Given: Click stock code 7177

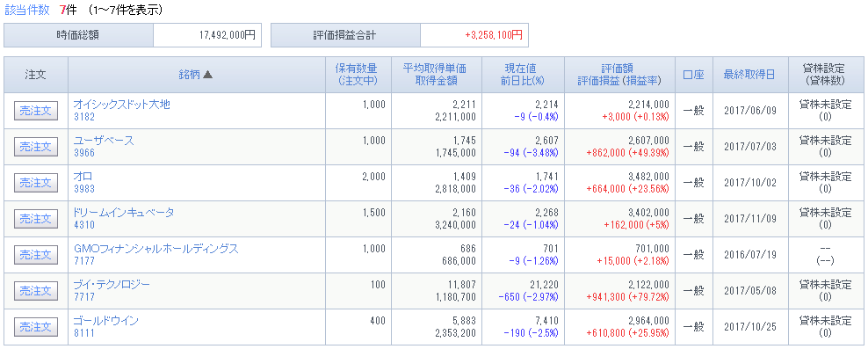Looking at the screenshot, I should 84,261.
